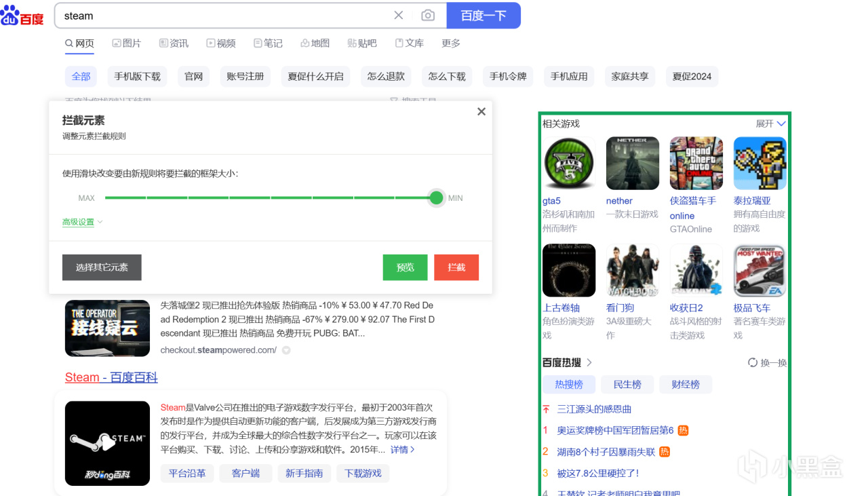Click the safety badge beside checkout.steampowered.com
Image resolution: width=868 pixels, height=496 pixels.
click(286, 350)
